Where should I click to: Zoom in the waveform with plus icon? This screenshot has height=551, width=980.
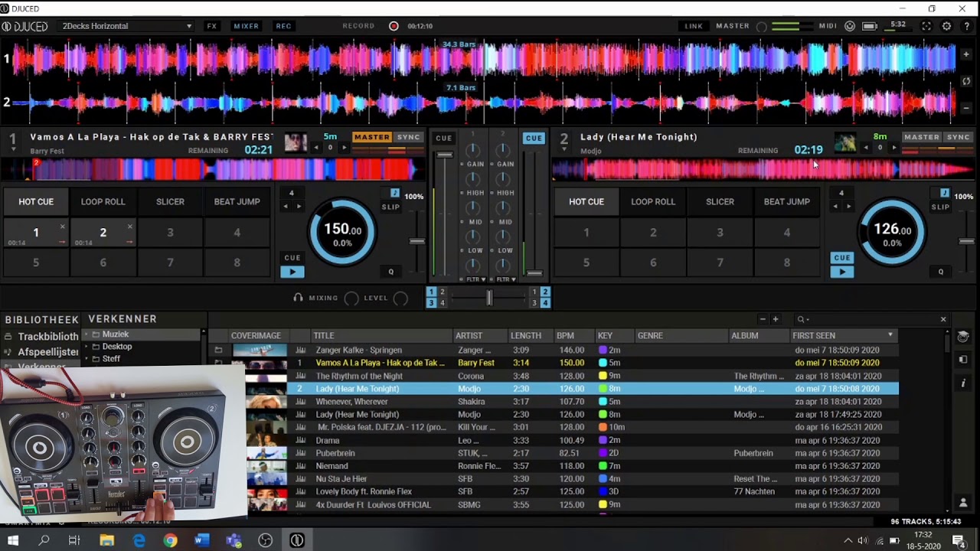tap(966, 54)
